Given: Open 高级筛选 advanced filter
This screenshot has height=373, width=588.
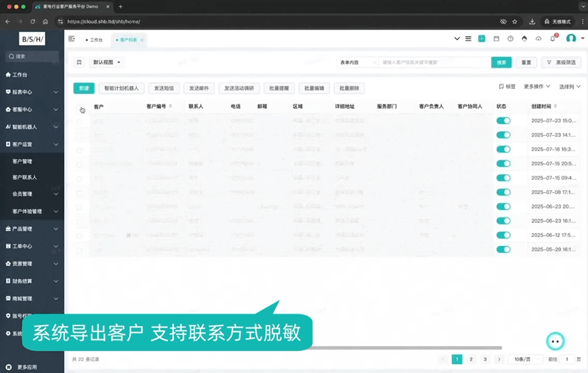Looking at the screenshot, I should (561, 62).
